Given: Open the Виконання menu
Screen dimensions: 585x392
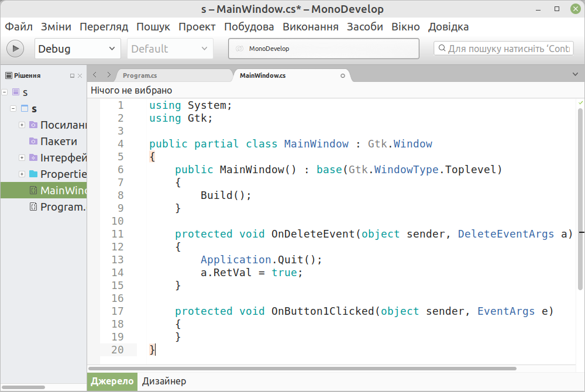Looking at the screenshot, I should (311, 27).
